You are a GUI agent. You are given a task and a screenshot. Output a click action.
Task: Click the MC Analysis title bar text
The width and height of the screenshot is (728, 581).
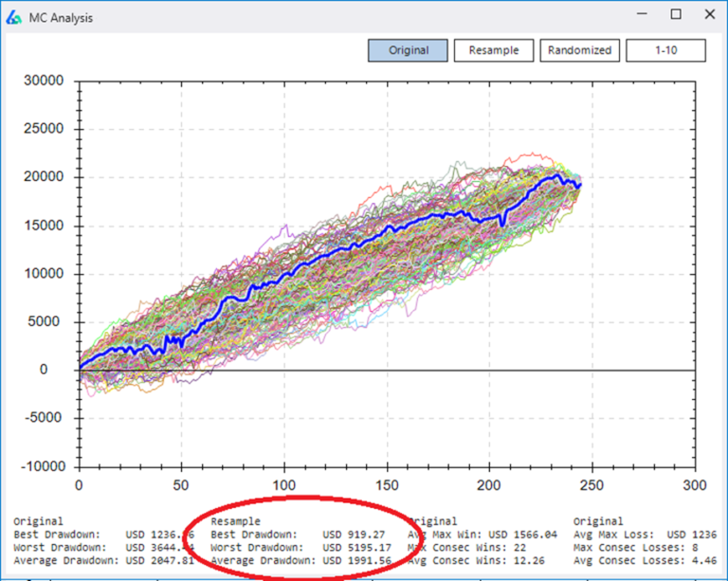tap(63, 17)
